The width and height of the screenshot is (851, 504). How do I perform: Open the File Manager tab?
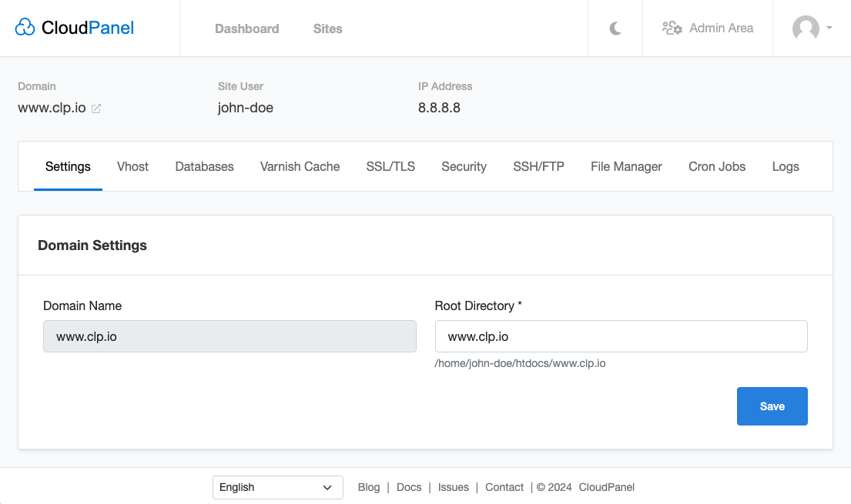pos(626,166)
